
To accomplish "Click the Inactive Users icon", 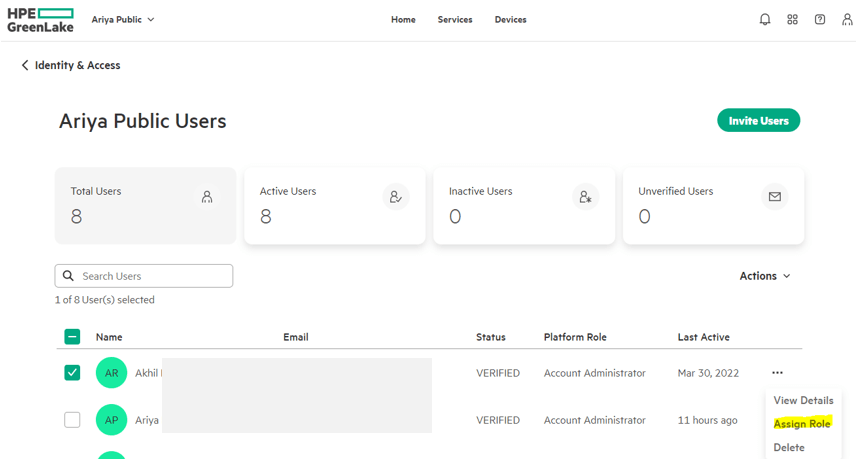I will tap(585, 197).
